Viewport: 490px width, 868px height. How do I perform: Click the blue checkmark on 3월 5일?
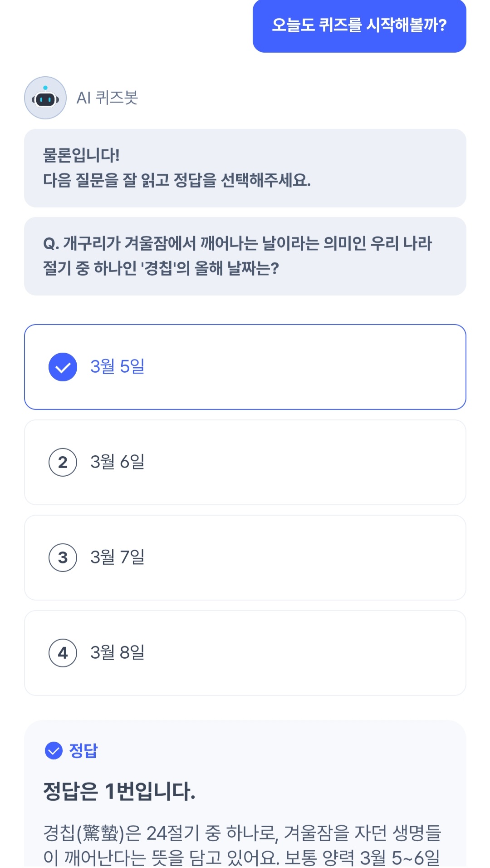63,367
